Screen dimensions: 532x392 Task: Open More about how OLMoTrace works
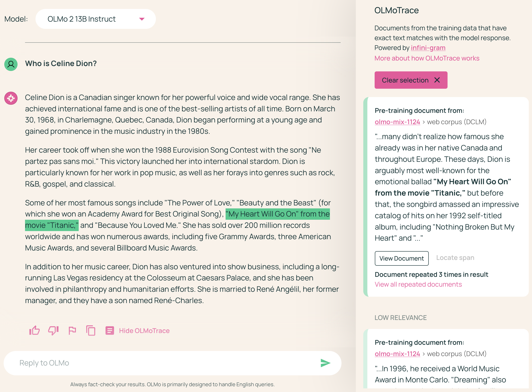click(x=427, y=58)
